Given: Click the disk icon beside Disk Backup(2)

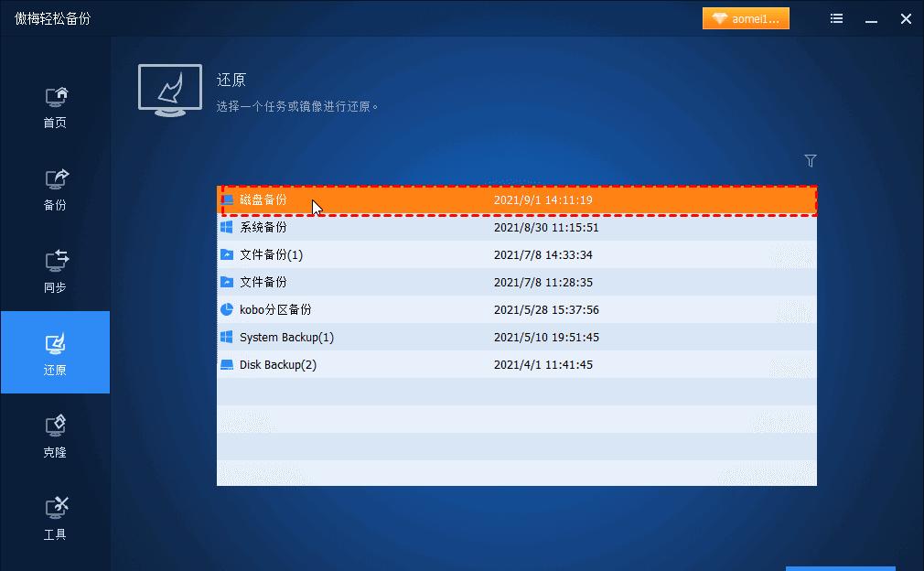Looking at the screenshot, I should pos(227,364).
